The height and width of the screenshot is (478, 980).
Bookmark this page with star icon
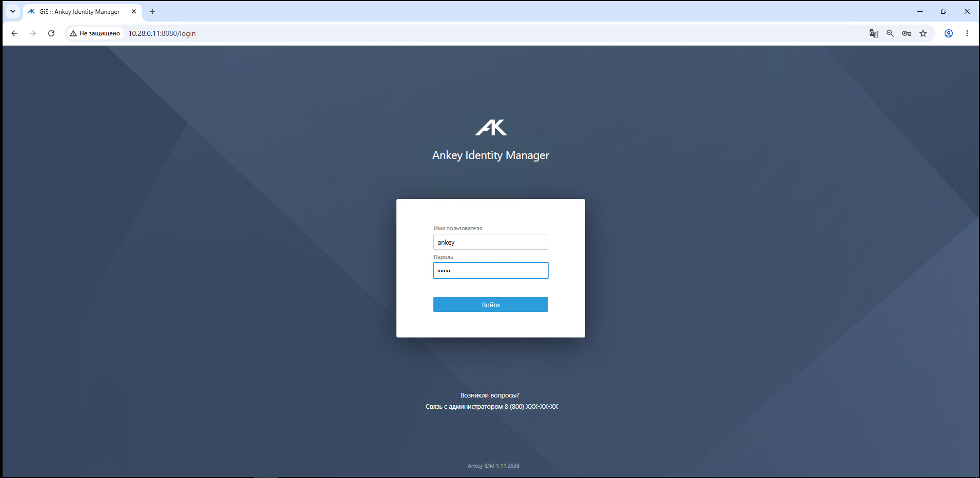tap(923, 33)
